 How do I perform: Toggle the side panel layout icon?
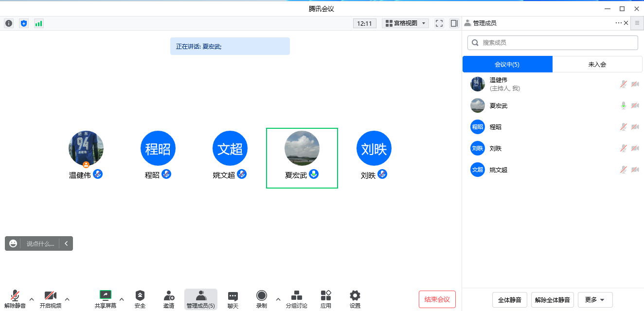click(454, 23)
